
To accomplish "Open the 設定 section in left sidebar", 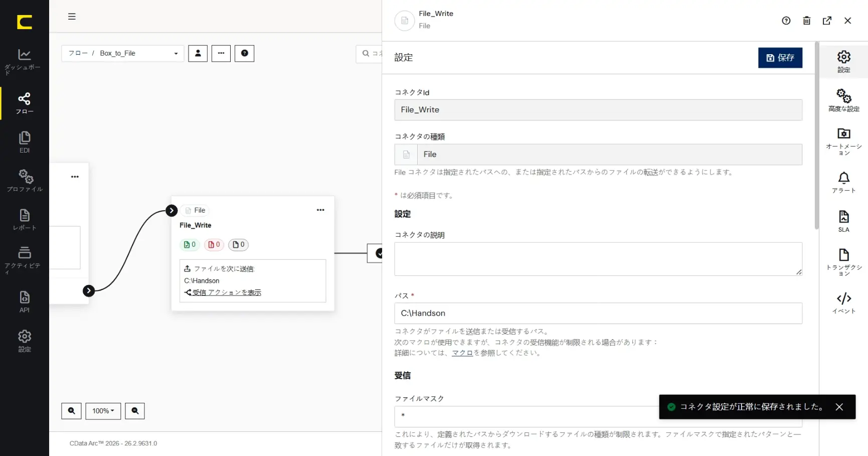I will (x=24, y=341).
